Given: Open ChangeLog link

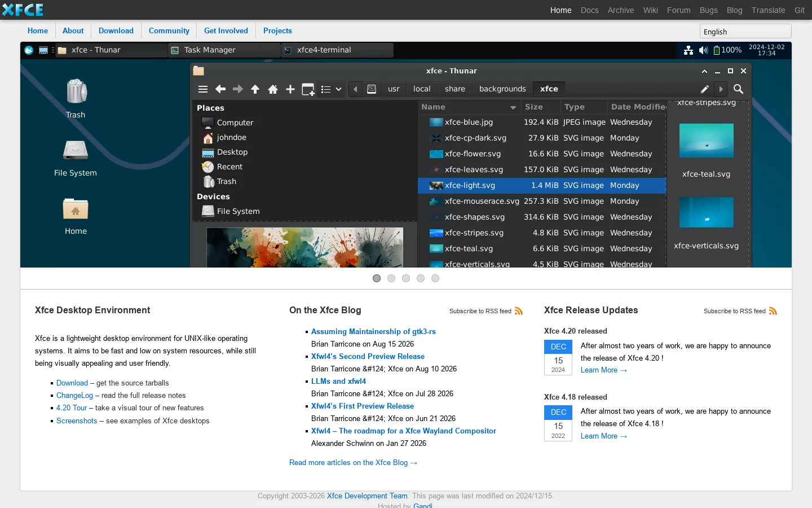Looking at the screenshot, I should coord(74,396).
